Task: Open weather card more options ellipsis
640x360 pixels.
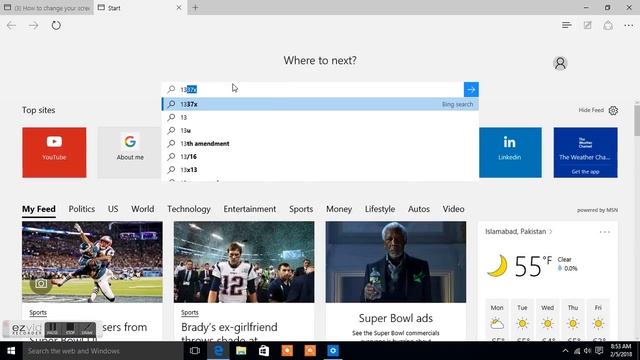Action: tap(604, 232)
